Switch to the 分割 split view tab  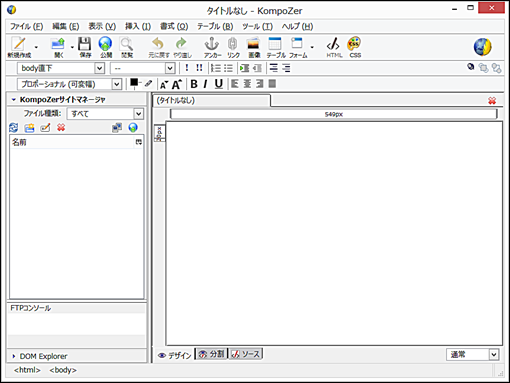211,354
